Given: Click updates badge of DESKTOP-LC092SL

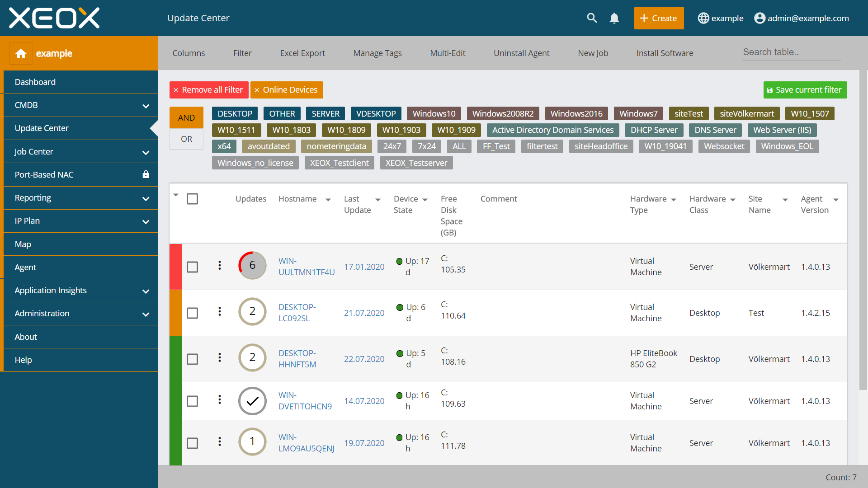Looking at the screenshot, I should [252, 311].
